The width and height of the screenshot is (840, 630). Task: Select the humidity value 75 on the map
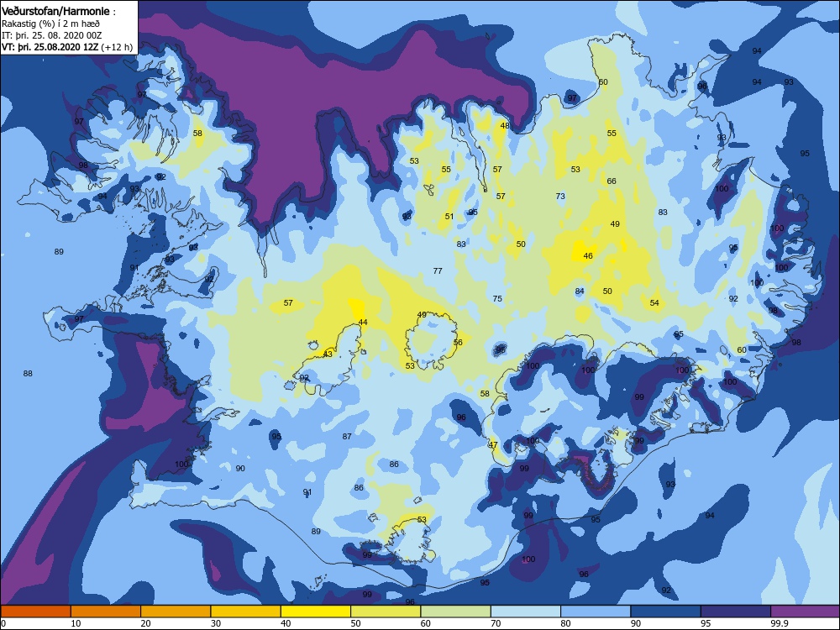(x=497, y=299)
